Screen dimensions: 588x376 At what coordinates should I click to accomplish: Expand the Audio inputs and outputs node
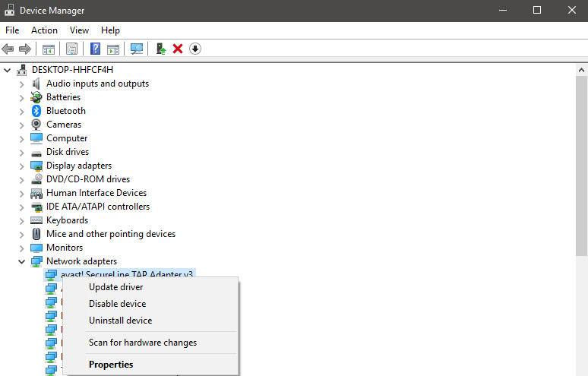(21, 84)
